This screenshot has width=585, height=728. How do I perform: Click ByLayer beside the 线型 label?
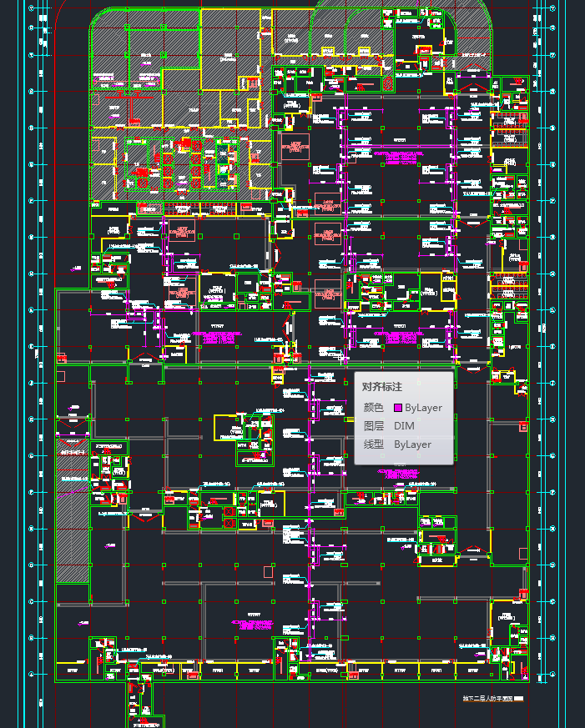coord(412,444)
